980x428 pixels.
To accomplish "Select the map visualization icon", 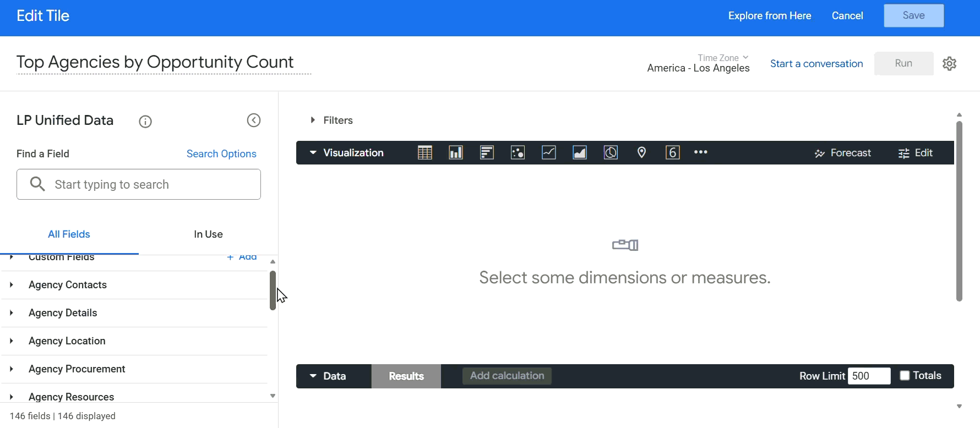I will [x=642, y=153].
